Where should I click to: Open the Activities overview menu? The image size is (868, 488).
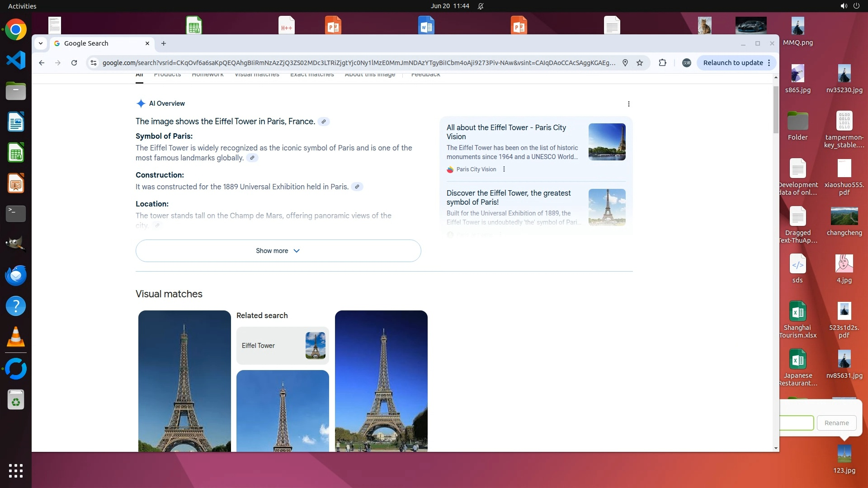click(x=22, y=6)
